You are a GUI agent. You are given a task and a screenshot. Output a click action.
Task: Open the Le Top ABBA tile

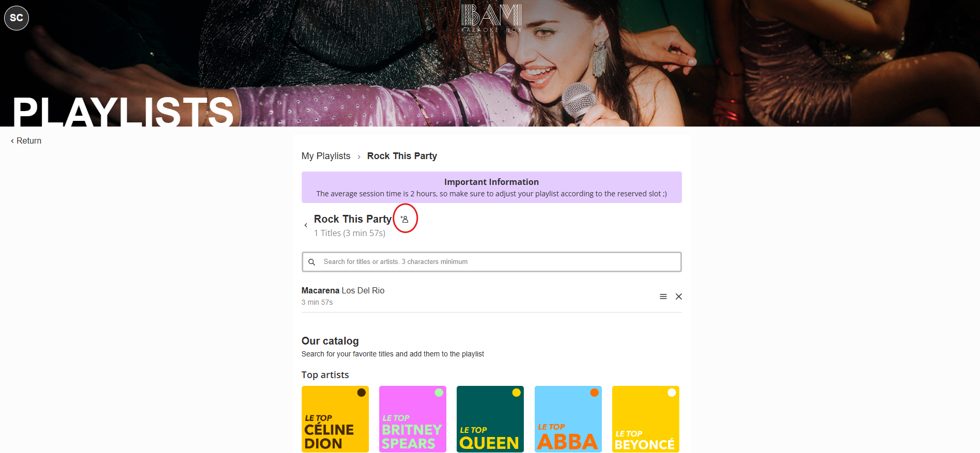point(568,419)
